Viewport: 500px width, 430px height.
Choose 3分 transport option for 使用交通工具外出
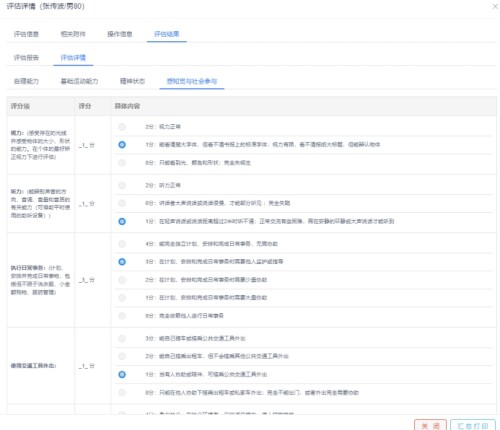[122, 339]
